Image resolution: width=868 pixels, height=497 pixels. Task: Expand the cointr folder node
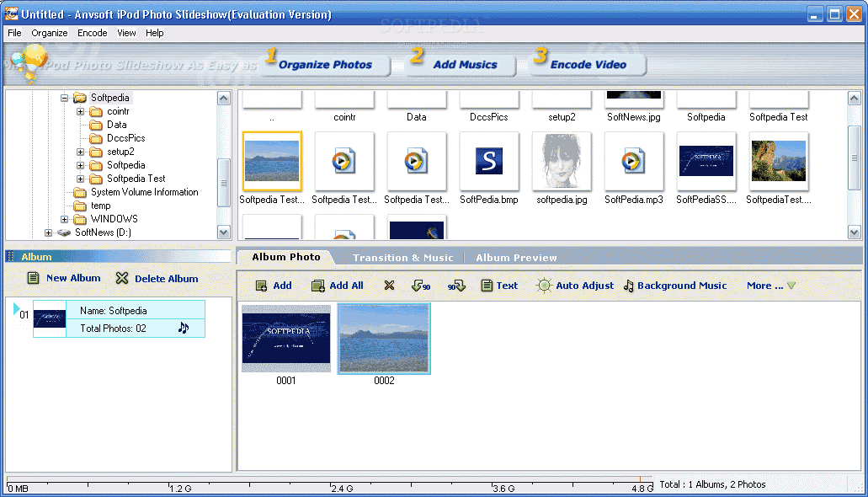click(x=80, y=111)
